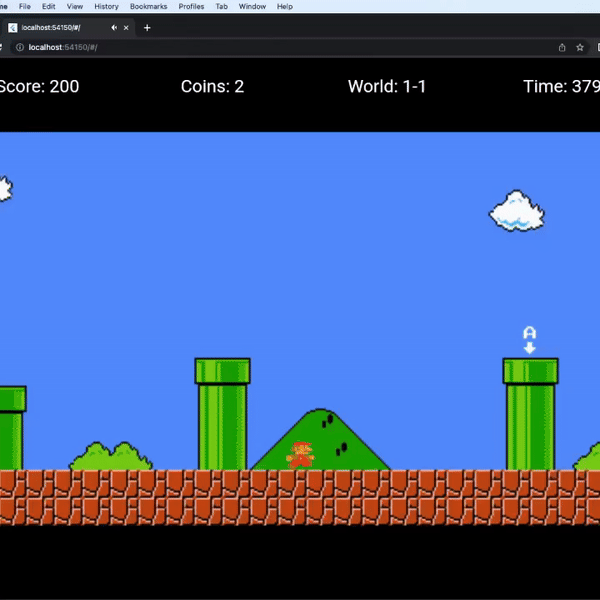Mute the tab using the speaker icon
Viewport: 600px width, 600px height.
(114, 28)
